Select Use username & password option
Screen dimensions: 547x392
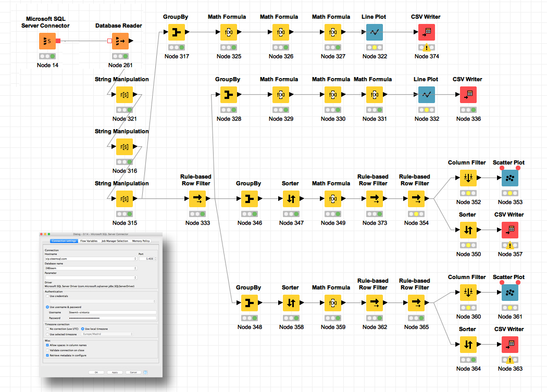47,307
